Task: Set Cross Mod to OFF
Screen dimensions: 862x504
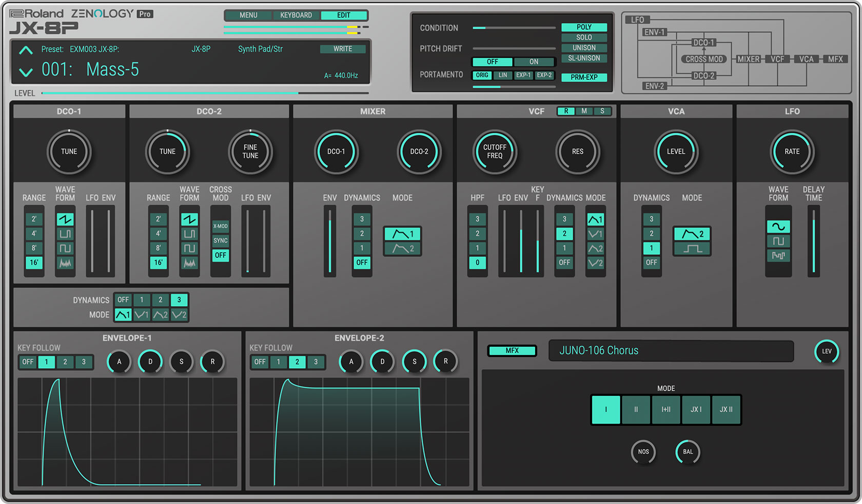Action: [221, 255]
